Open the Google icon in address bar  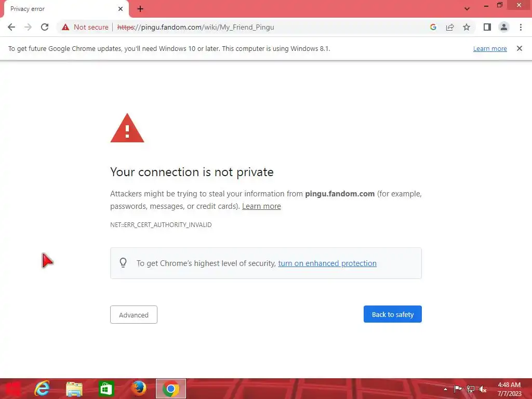[x=433, y=27]
